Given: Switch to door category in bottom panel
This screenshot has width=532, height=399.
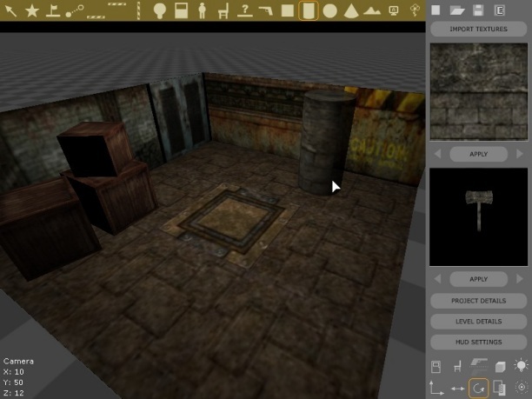Looking at the screenshot, I should pos(436,367).
